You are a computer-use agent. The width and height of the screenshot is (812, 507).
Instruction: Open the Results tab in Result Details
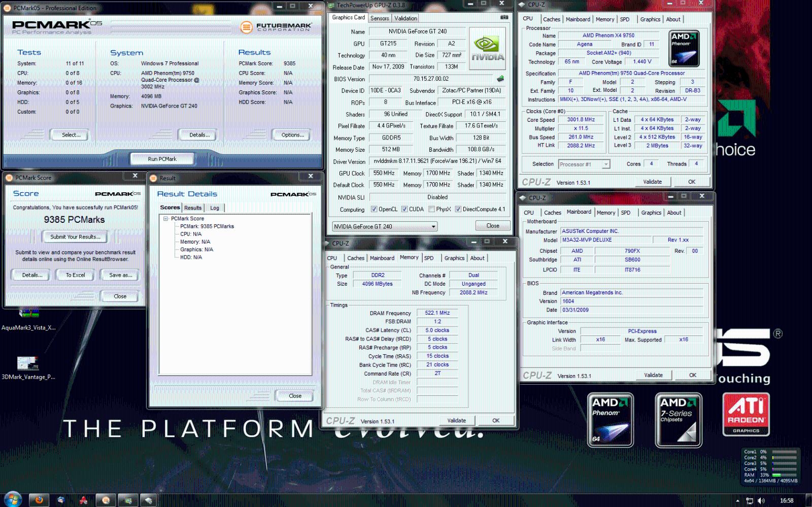point(193,208)
